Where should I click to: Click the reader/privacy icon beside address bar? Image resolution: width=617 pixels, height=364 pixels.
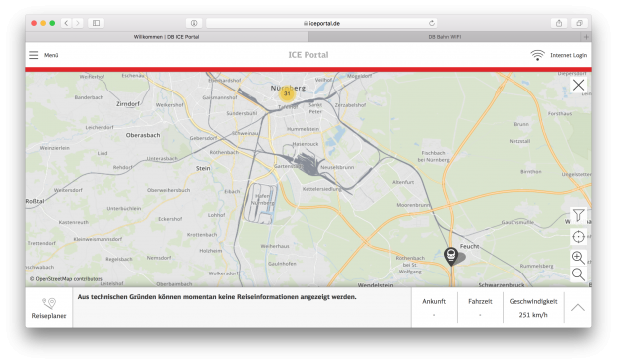pos(194,23)
